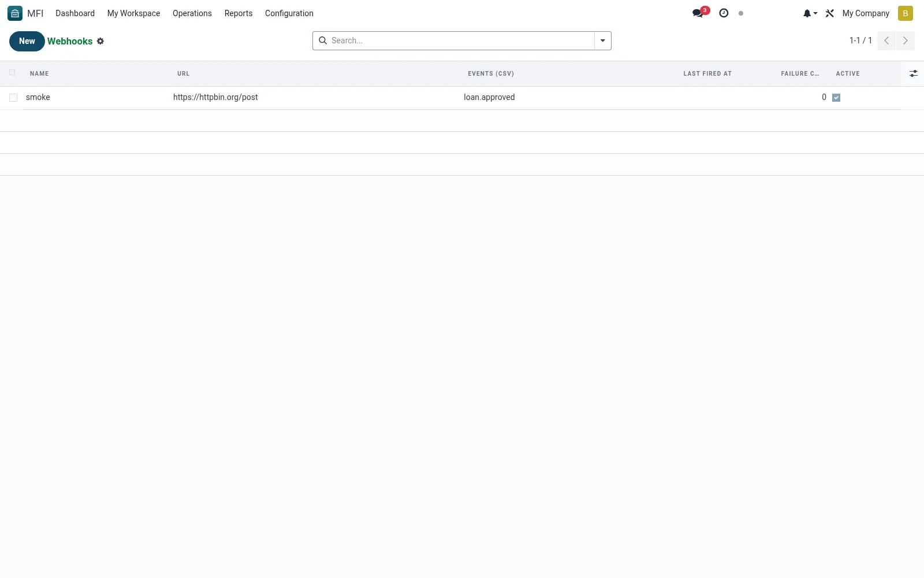The width and height of the screenshot is (924, 578).
Task: Select all rows header checkbox
Action: 12,72
